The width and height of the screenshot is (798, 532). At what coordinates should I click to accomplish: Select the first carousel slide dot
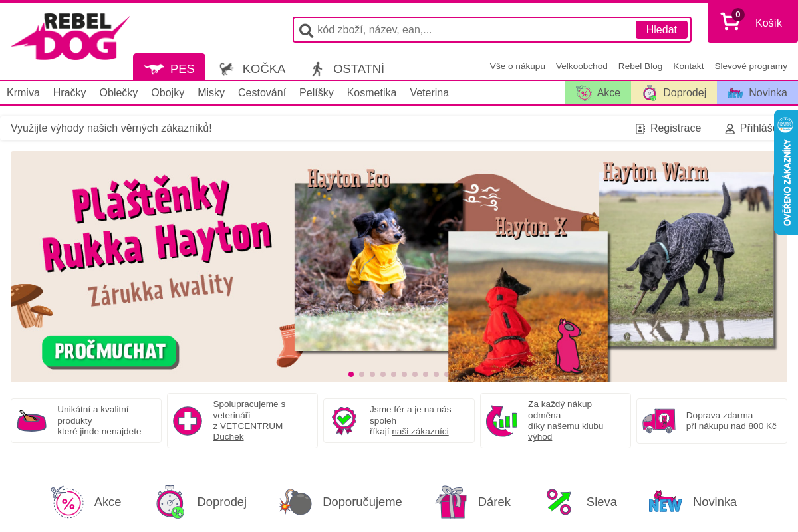coord(351,374)
